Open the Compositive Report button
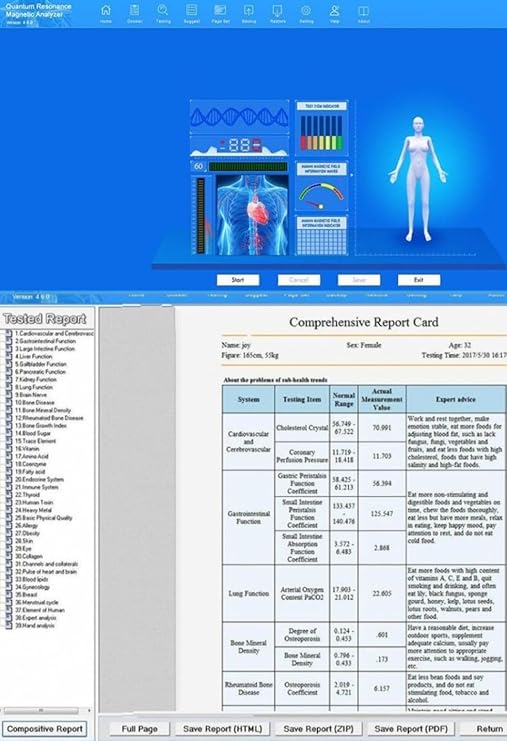Screen dimensions: 507x741 coord(44,729)
